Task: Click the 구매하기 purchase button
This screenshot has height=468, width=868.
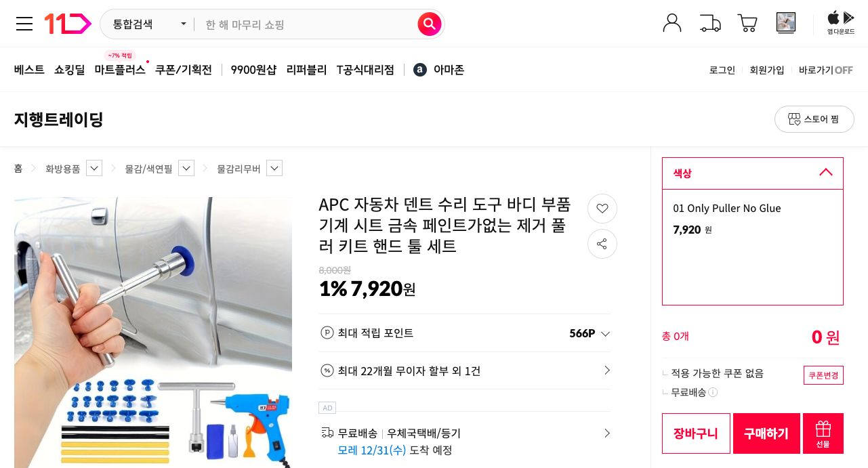Action: click(766, 433)
